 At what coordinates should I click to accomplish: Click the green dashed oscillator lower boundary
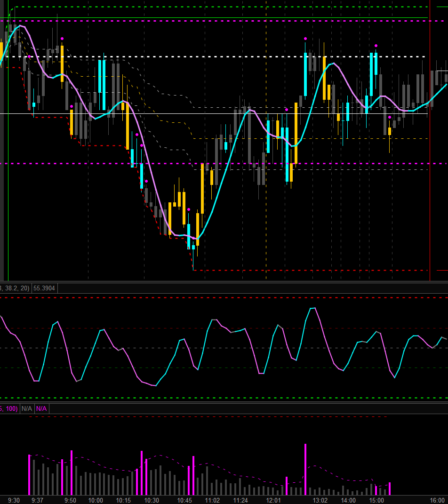pyautogui.click(x=235, y=398)
